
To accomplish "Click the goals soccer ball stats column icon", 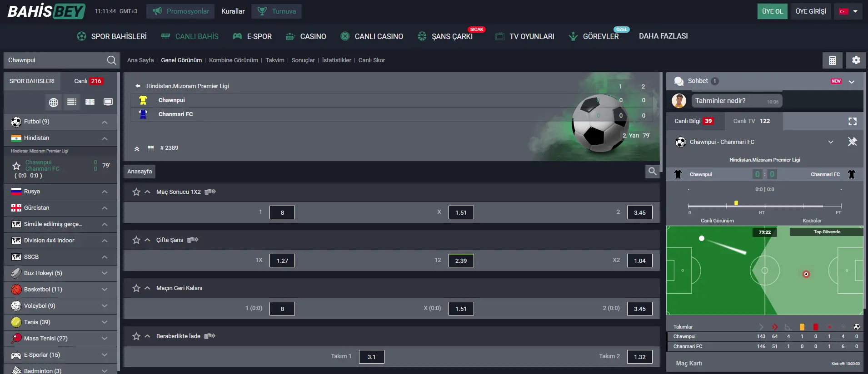I will pyautogui.click(x=857, y=327).
